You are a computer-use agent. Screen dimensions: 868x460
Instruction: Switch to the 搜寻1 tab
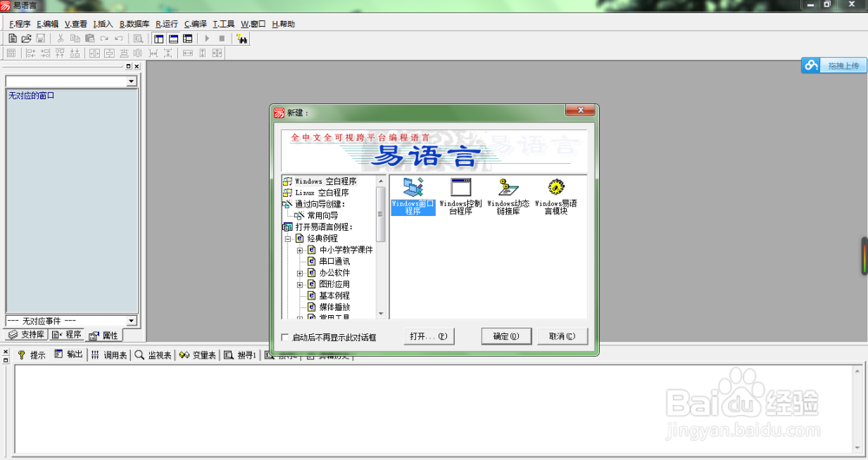point(240,355)
